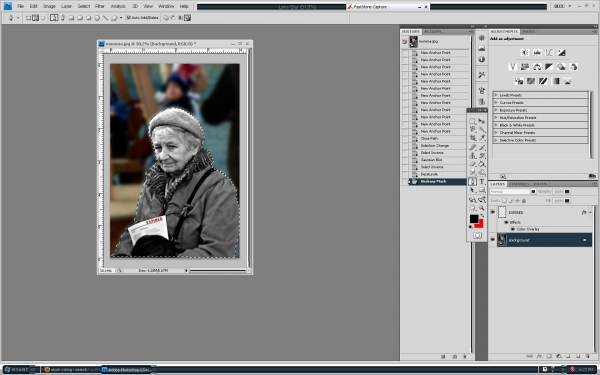600x375 pixels.
Task: Select the Eyedropper tool
Action: 482,138
